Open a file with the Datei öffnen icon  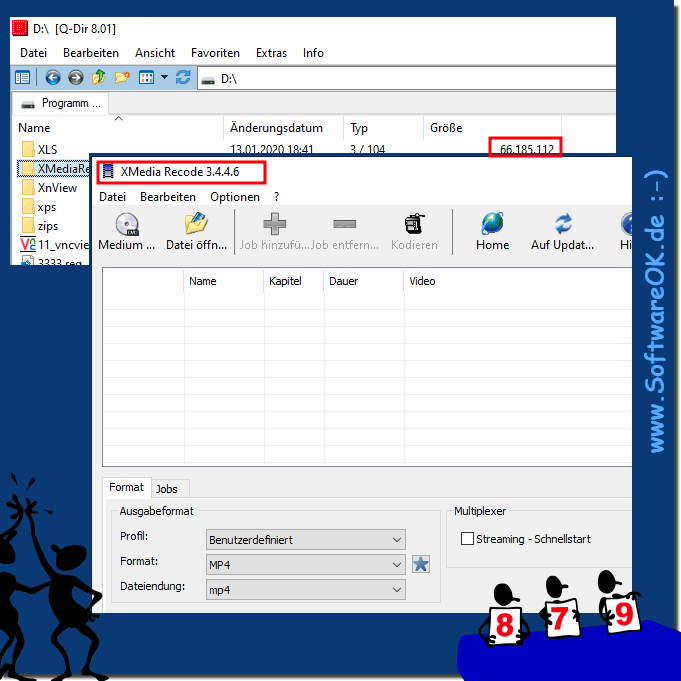pos(196,225)
